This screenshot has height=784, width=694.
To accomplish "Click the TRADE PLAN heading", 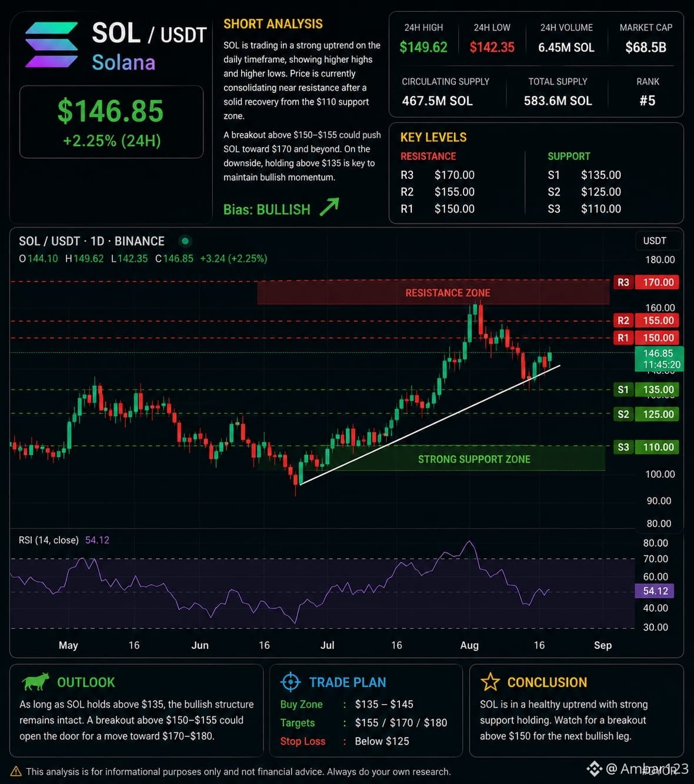I will pos(348,682).
